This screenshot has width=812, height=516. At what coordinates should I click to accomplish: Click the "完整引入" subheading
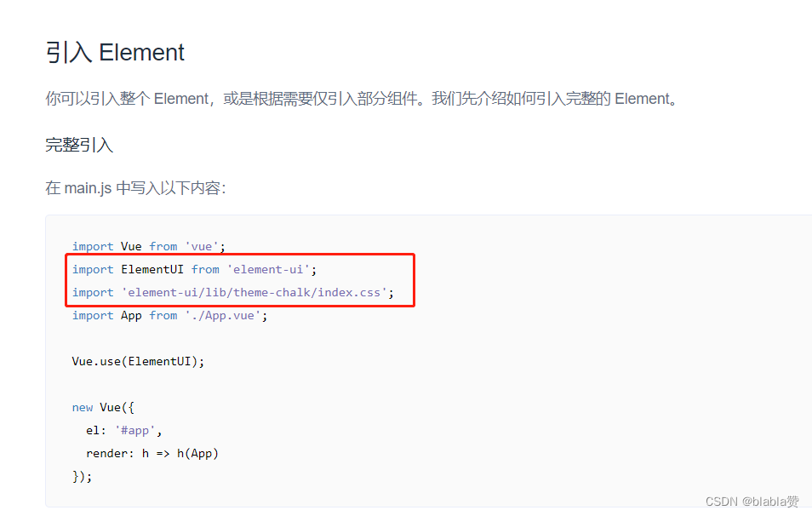pyautogui.click(x=79, y=145)
